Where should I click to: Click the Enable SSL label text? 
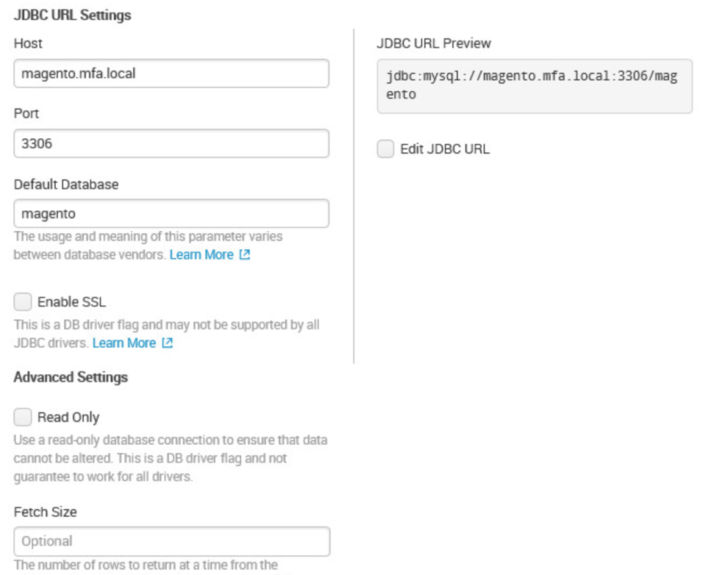click(71, 302)
